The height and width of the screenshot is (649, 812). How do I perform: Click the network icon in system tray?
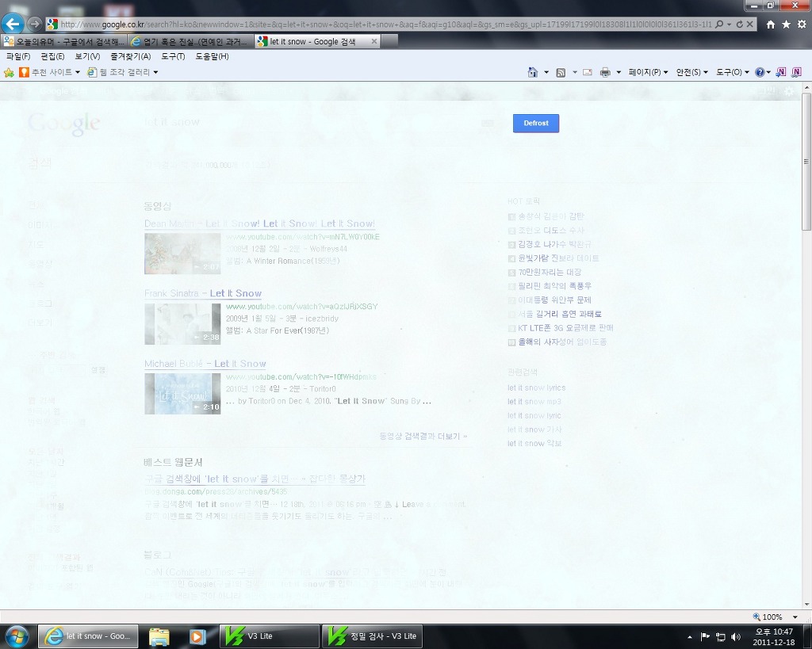pos(720,636)
